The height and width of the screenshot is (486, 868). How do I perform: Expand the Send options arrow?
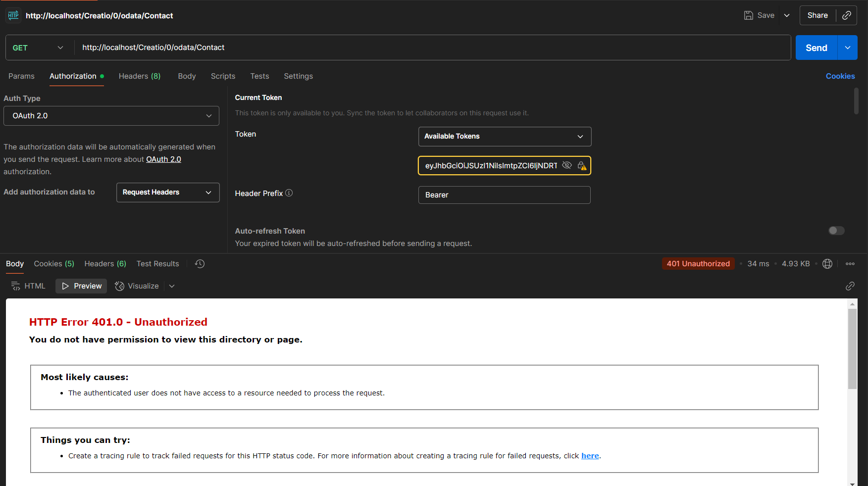[847, 48]
